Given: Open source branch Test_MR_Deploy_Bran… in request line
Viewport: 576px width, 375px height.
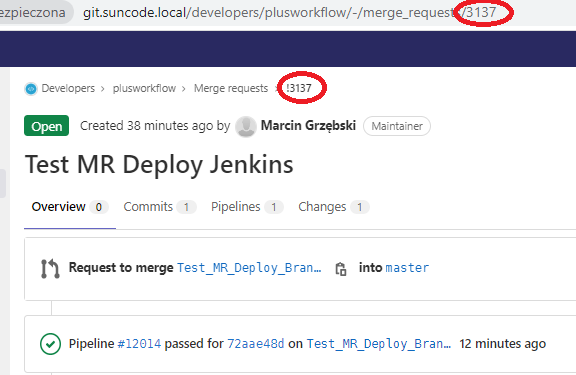Looking at the screenshot, I should 249,268.
